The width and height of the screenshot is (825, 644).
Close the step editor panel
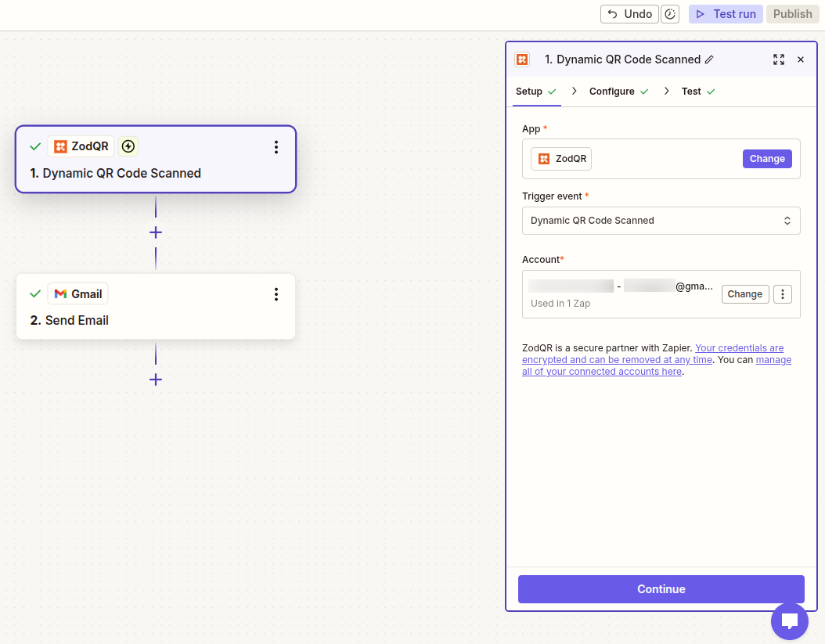tap(801, 59)
